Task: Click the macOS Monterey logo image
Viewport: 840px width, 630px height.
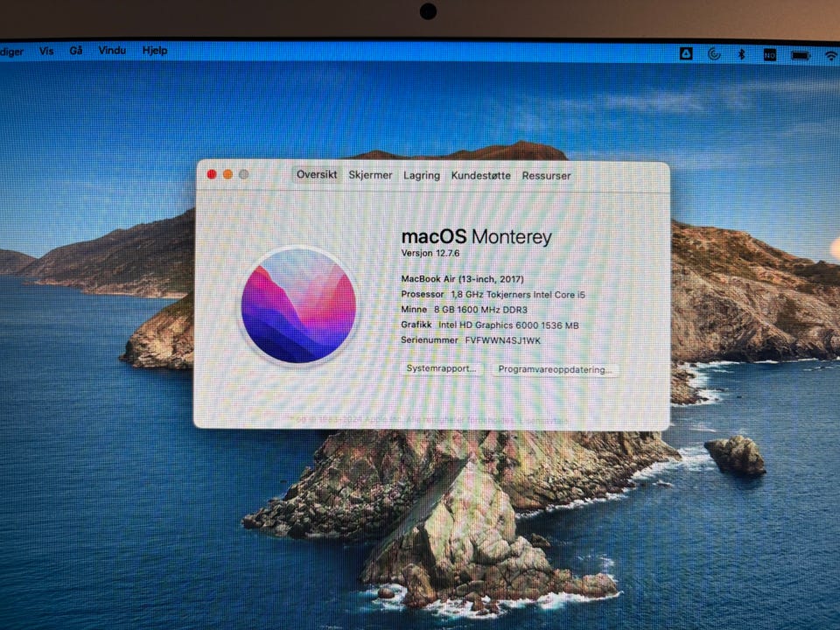Action: click(x=298, y=305)
